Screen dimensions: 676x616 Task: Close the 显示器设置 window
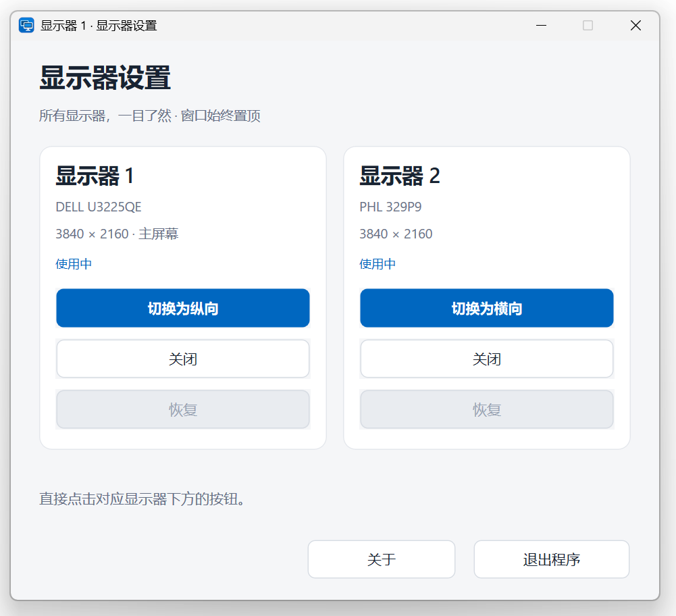point(635,26)
